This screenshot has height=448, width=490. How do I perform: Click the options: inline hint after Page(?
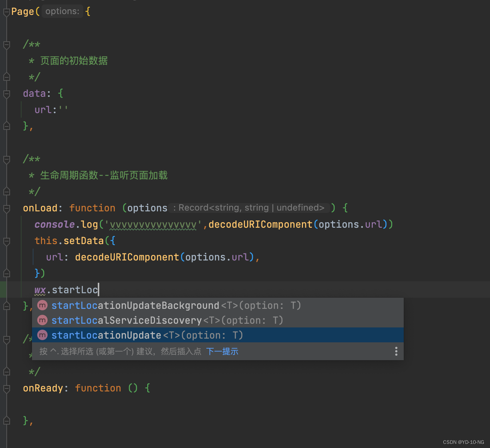point(62,11)
